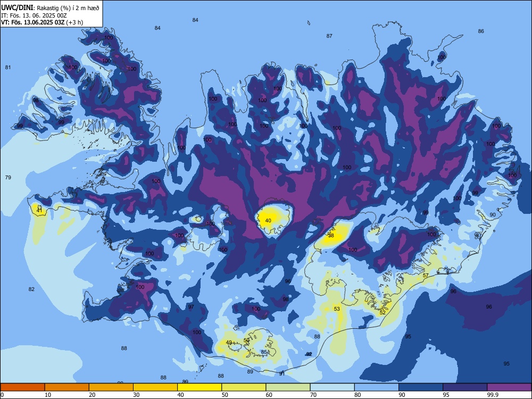
Task: Click the light blue 80–90 legend swatch
Action: pyautogui.click(x=377, y=387)
